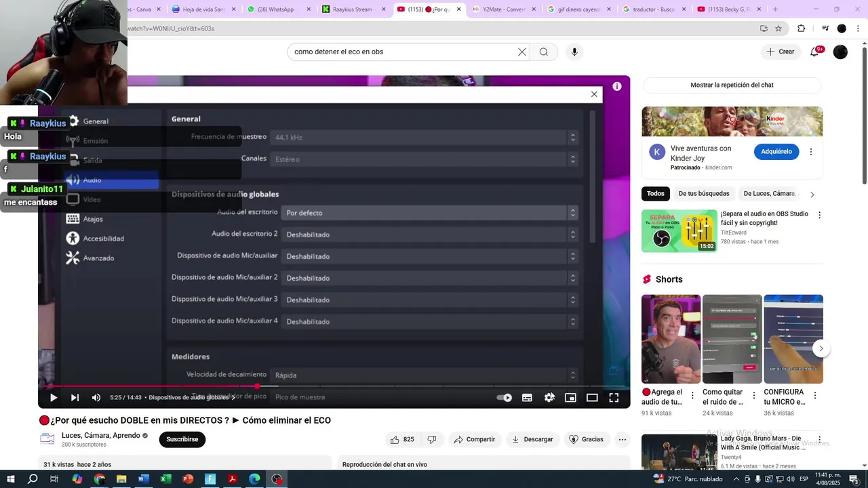868x488 pixels.
Task: Click the info card icon on video
Action: point(616,86)
